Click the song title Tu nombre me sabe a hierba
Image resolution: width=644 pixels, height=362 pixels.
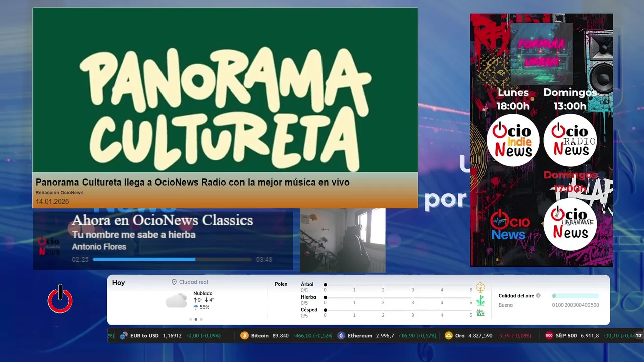point(133,235)
